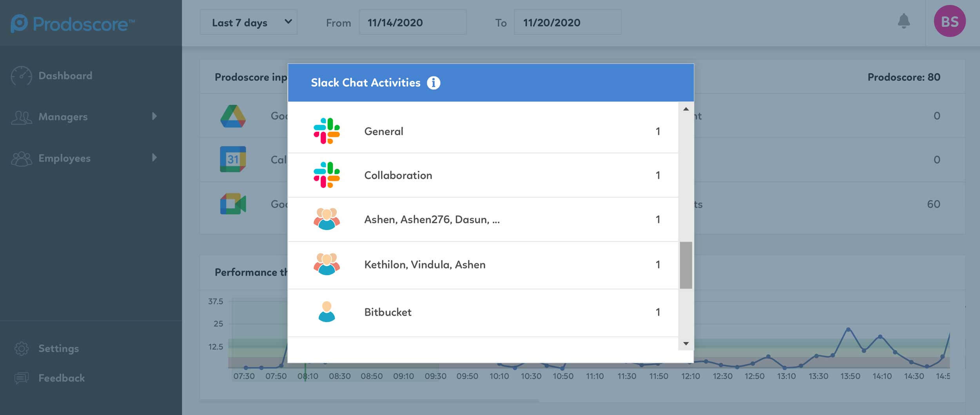Select Kethilon, Vindula, Ashen conversation
This screenshot has height=415, width=980.
(x=425, y=265)
